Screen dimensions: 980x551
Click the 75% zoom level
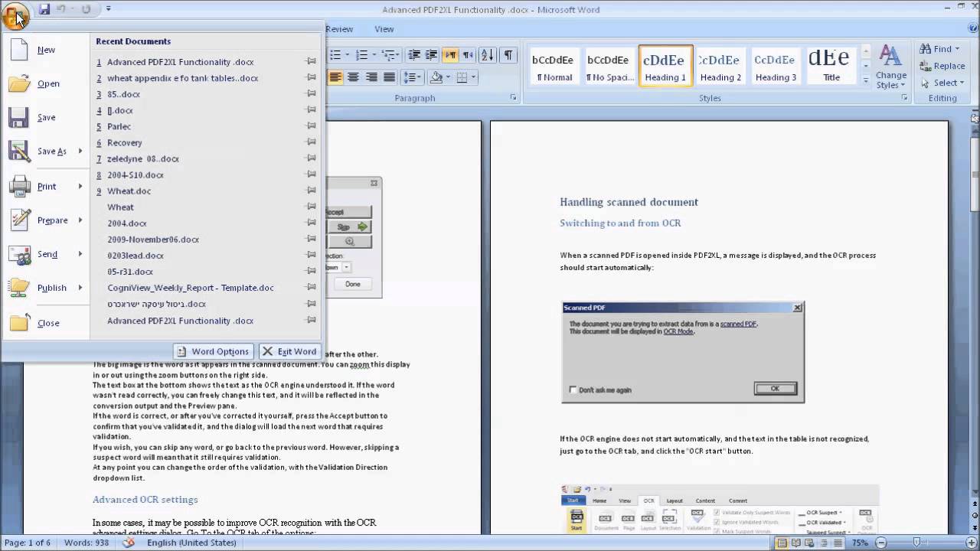click(861, 543)
